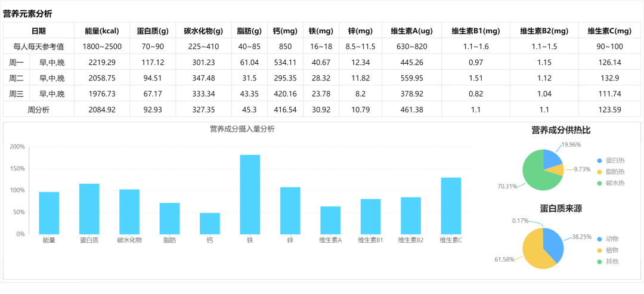Click the 蛋白质(g) column header
Image resolution: width=644 pixels, height=294 pixels.
point(153,30)
